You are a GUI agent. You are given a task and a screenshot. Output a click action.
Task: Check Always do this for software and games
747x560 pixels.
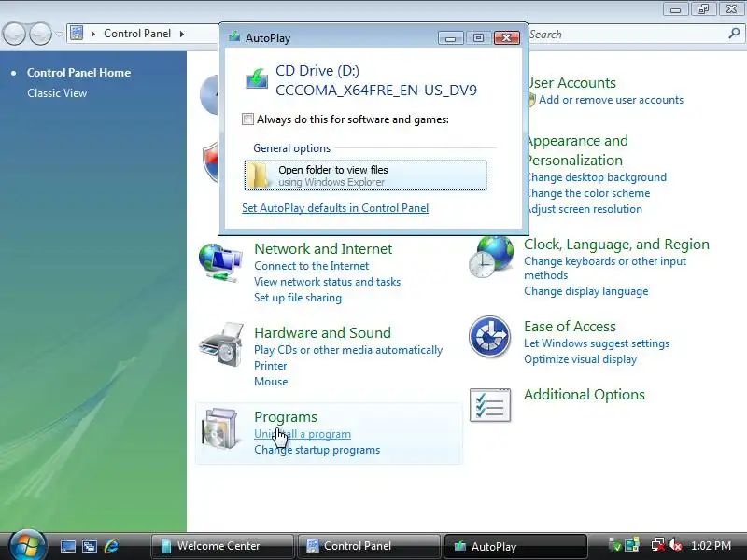click(247, 119)
